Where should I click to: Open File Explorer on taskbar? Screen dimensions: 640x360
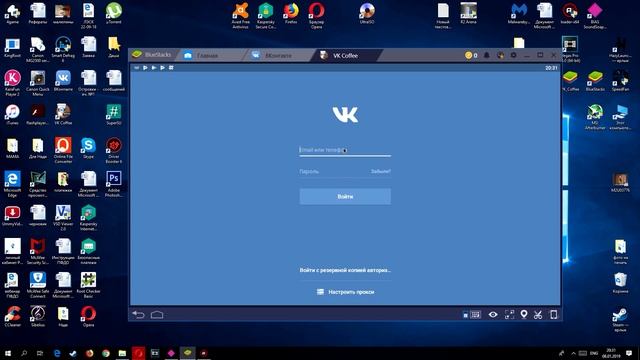pyautogui.click(x=122, y=353)
